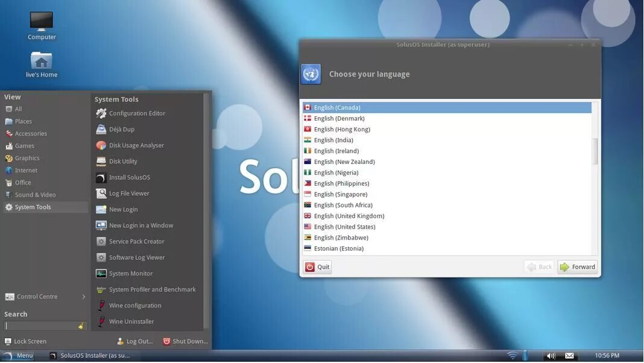The width and height of the screenshot is (644, 363).
Task: Select English (Zimbabwe) language
Action: [447, 238]
